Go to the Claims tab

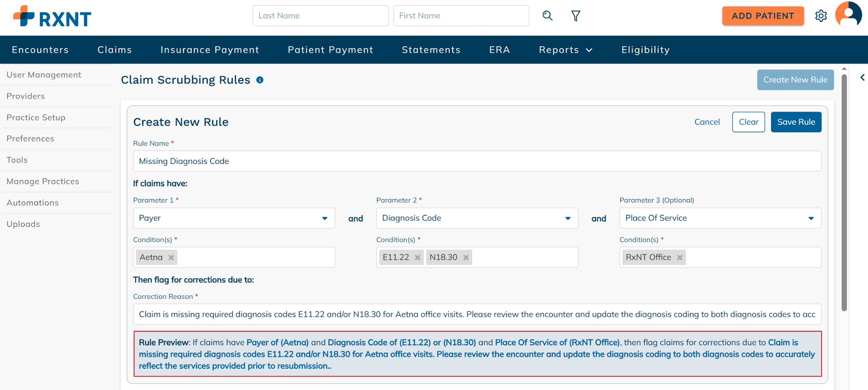114,50
